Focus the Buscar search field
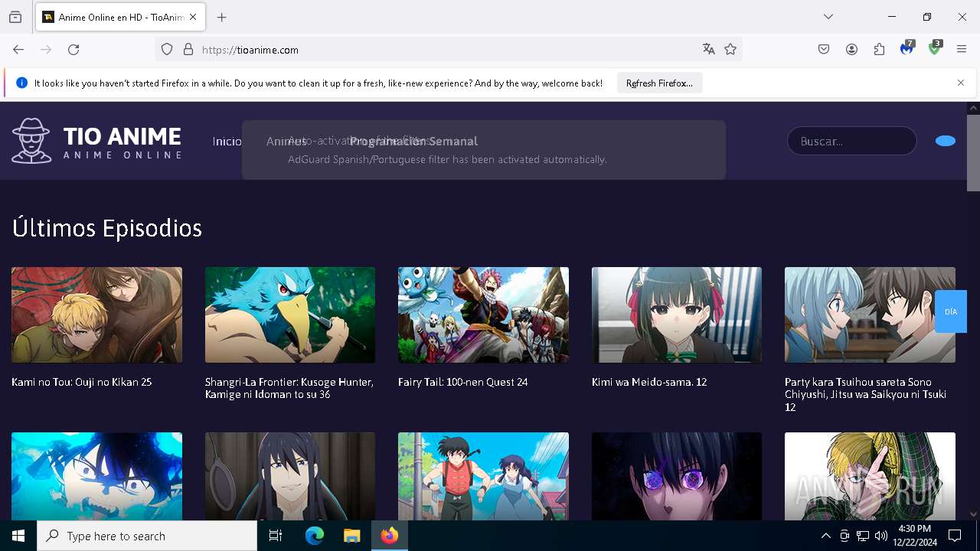 (851, 141)
